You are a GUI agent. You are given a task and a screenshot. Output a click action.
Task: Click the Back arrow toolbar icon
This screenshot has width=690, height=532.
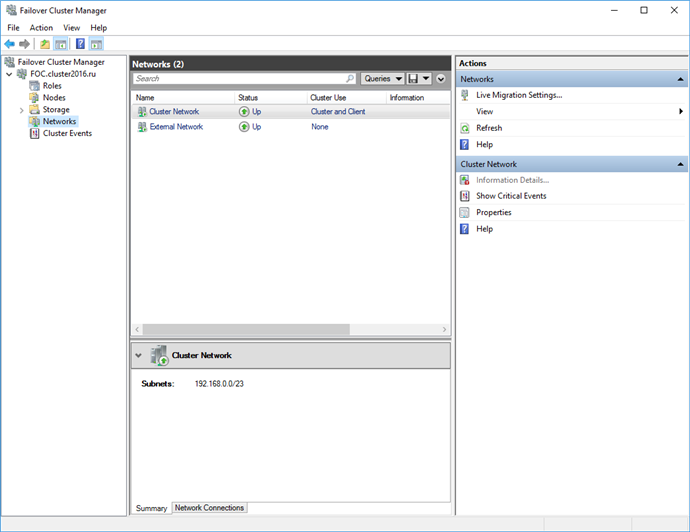tap(9, 44)
